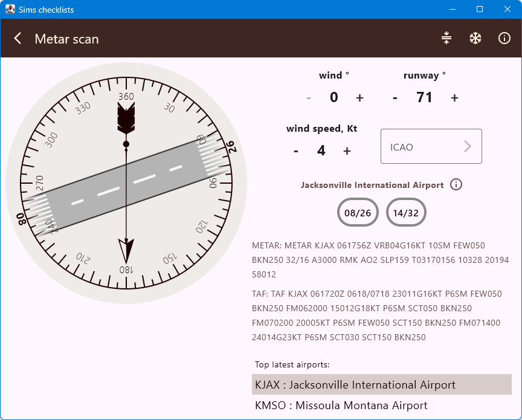Choose KMSO Missoula Montana Airport entry
522x420 pixels.
click(381, 405)
